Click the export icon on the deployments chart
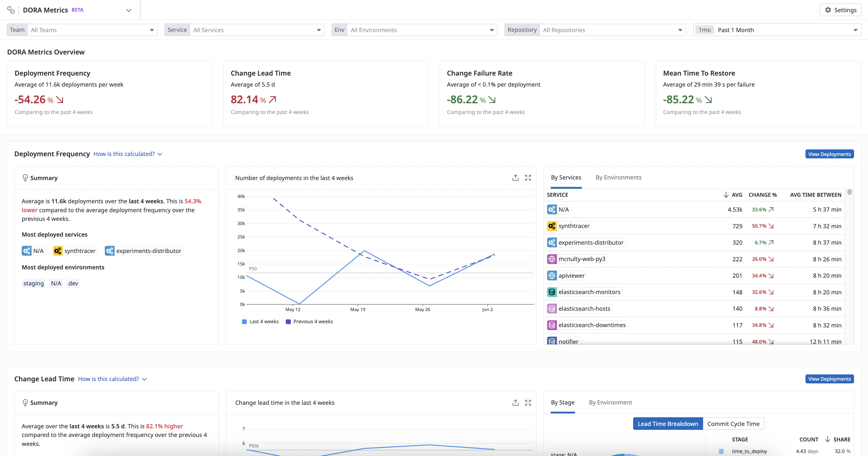 tap(515, 177)
